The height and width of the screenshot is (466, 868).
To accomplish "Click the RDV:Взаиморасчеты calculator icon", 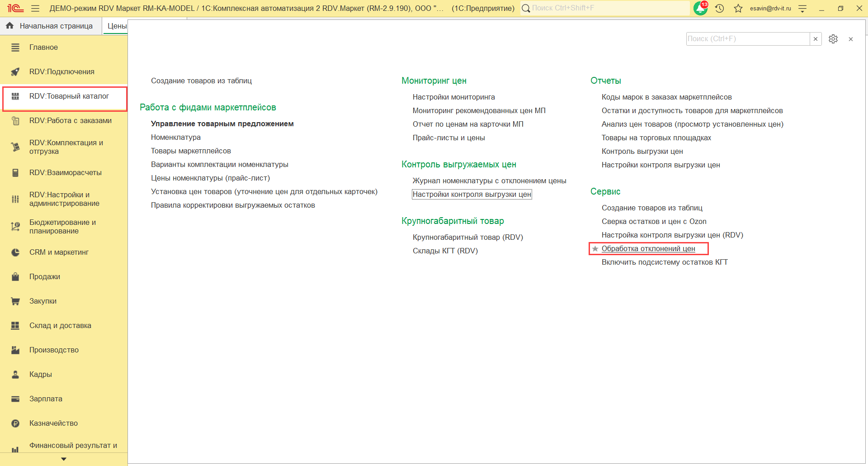I will click(x=15, y=173).
